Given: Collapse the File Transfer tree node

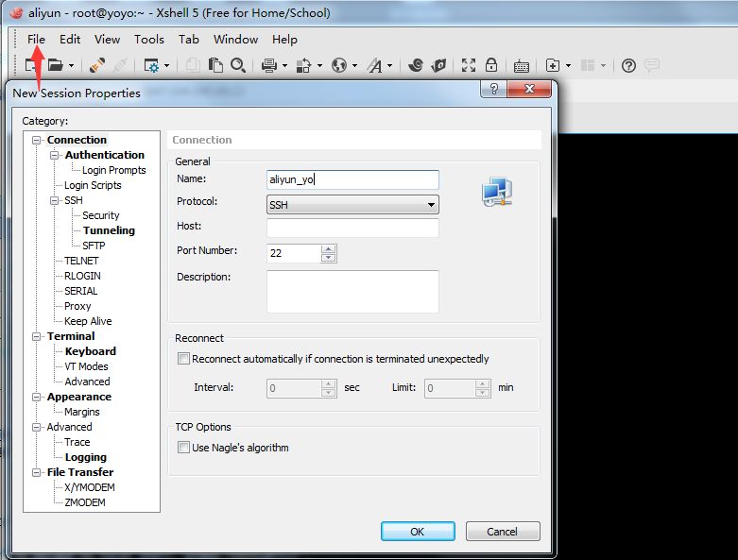Looking at the screenshot, I should point(36,472).
